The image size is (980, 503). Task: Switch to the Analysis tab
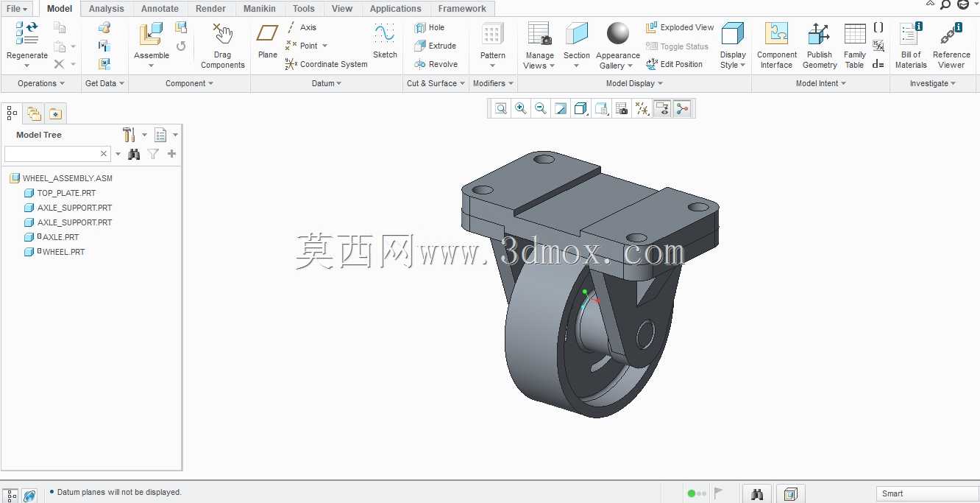[107, 9]
